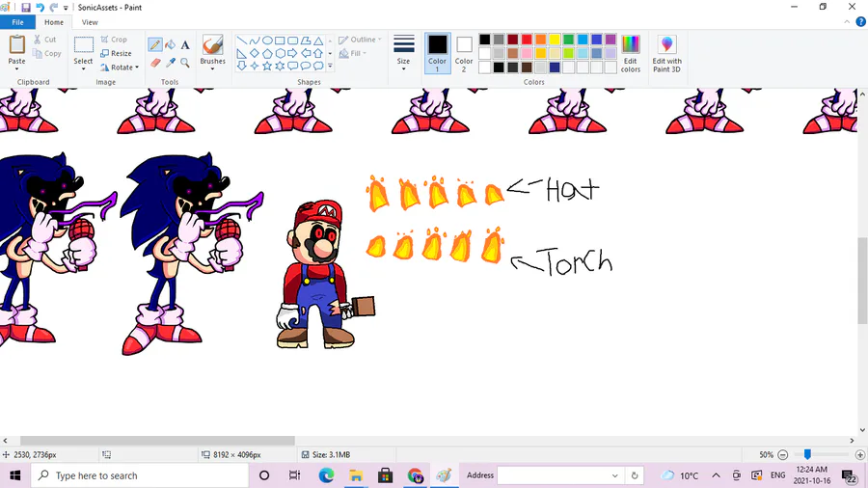Click the horizontal scrollbar thumb
Viewport: 868px width, 488px height.
coord(157,441)
